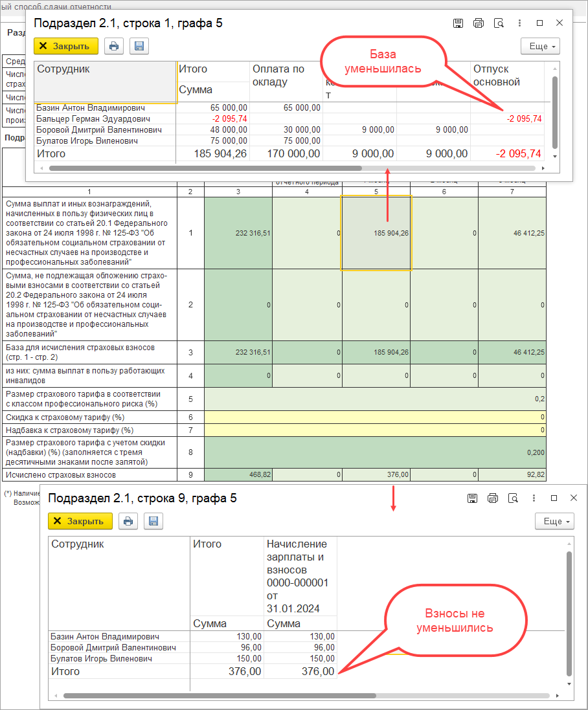Click save icon in строка 9 dialog title bar
The height and width of the screenshot is (710, 588).
click(472, 498)
